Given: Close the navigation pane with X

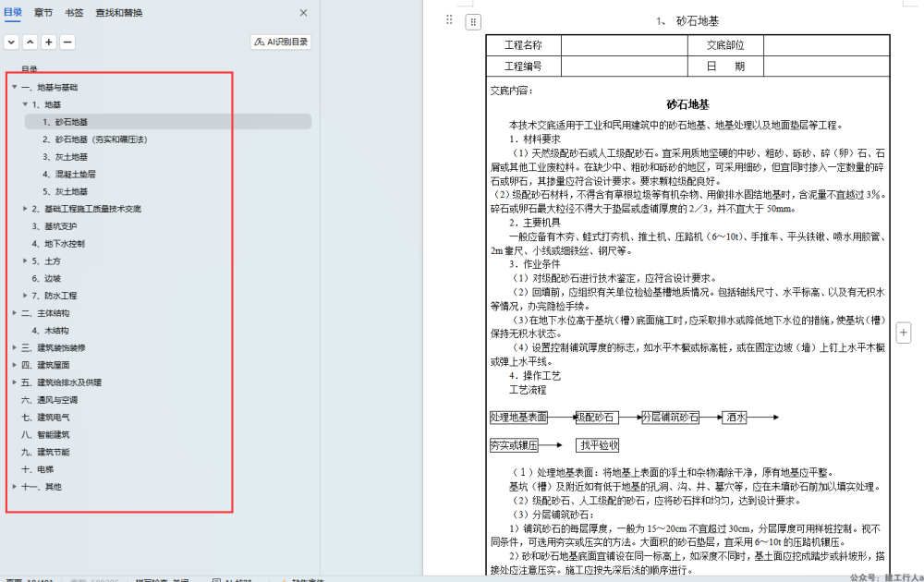Looking at the screenshot, I should click(x=303, y=13).
